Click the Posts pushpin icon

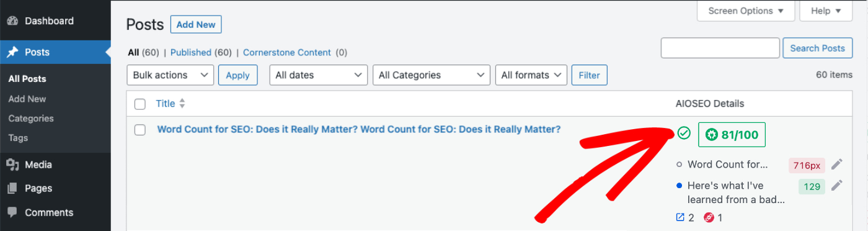(12, 53)
